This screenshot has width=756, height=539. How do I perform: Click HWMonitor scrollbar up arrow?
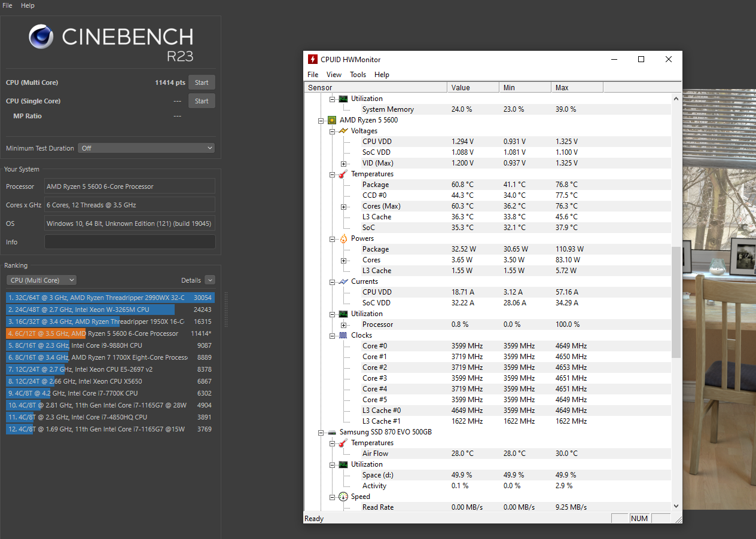[676, 99]
